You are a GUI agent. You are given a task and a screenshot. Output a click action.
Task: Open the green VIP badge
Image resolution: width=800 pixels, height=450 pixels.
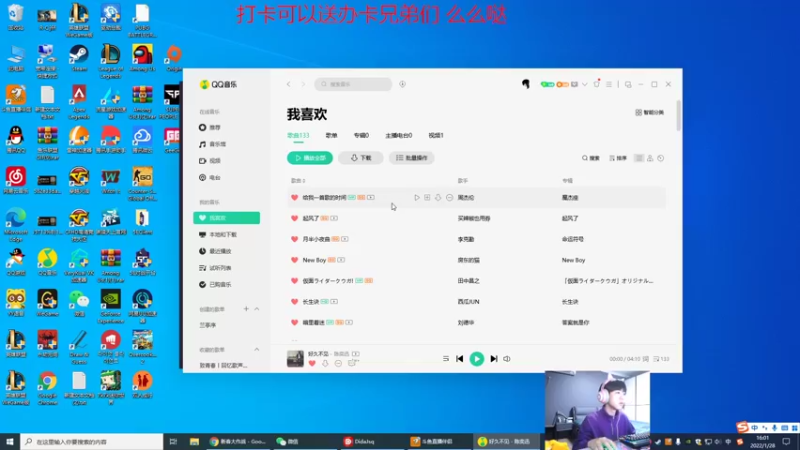[x=547, y=84]
